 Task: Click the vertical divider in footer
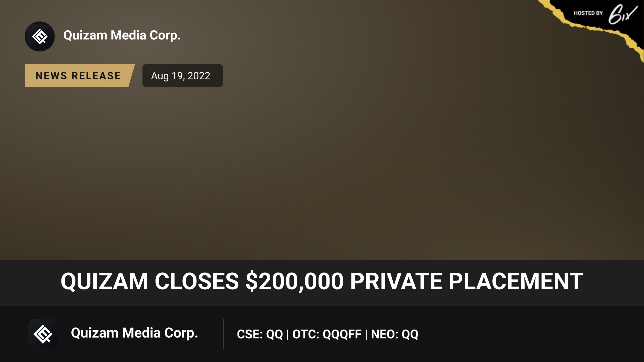(x=223, y=334)
